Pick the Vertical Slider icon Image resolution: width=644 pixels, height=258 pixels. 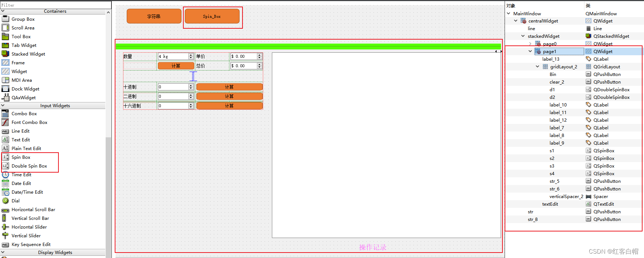pyautogui.click(x=5, y=235)
